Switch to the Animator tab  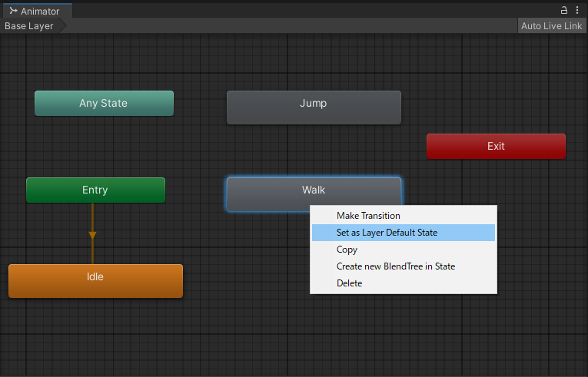coord(38,11)
